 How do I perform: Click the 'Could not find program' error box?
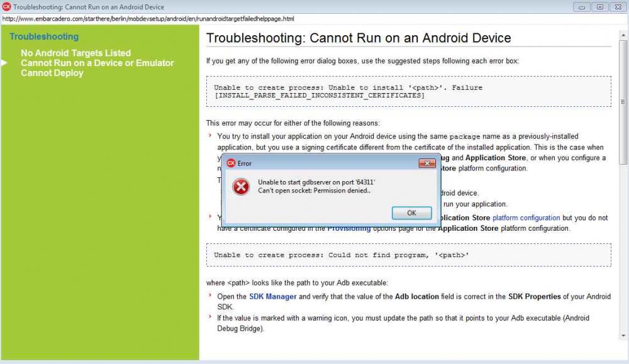409,255
